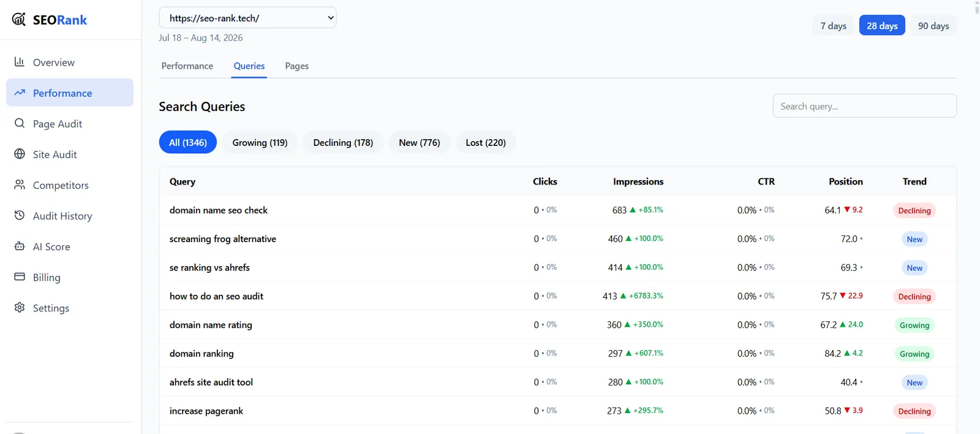Select the 90 days range
980x434 pixels.
click(x=933, y=25)
